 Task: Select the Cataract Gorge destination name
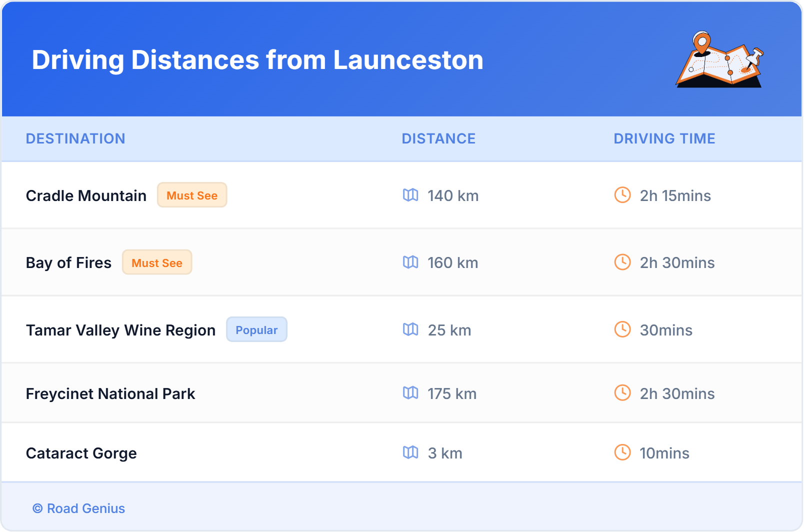pos(81,453)
